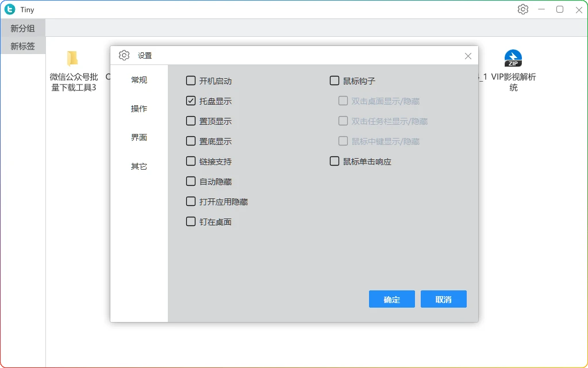Enable 自动隐藏 checkbox
Screen dimensions: 588x368
pos(191,182)
